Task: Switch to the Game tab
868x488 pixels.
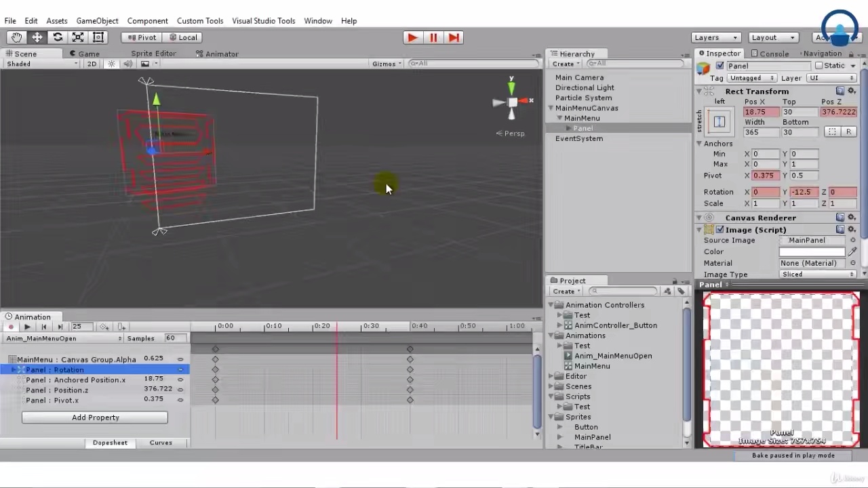Action: pos(88,53)
